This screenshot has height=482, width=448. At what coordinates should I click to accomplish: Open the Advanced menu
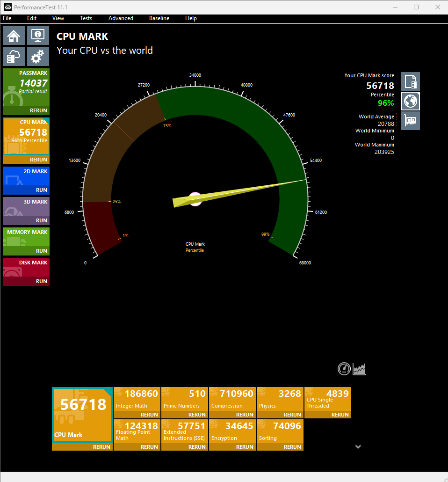121,18
